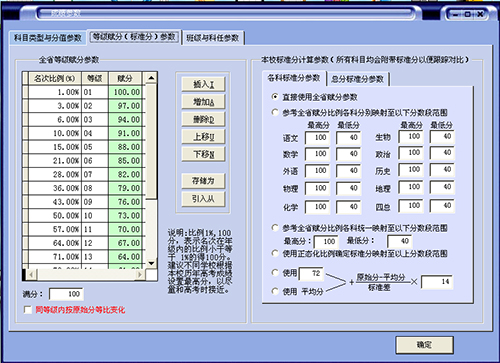500x363 pixels.
Task: Click the 语文 最高分 field
Action: (x=317, y=138)
